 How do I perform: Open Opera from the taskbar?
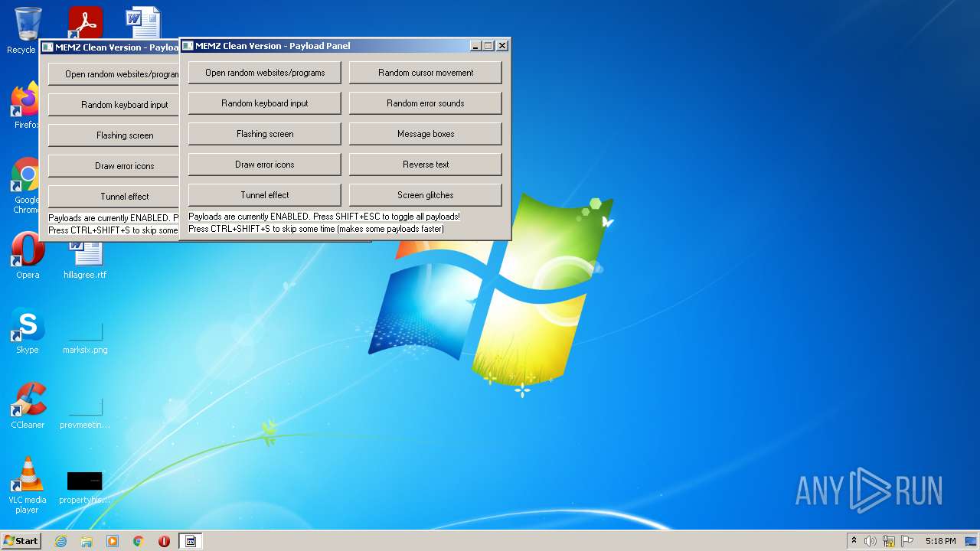pos(164,541)
